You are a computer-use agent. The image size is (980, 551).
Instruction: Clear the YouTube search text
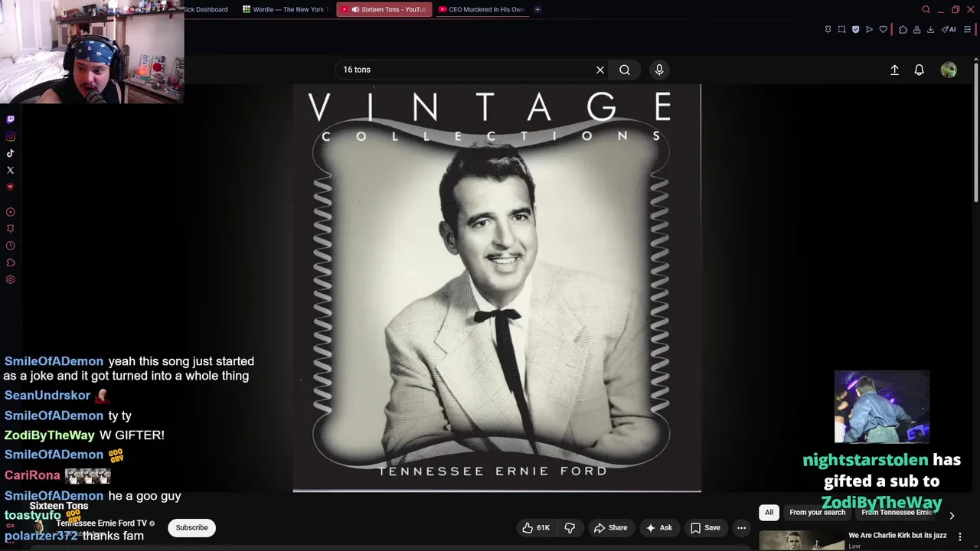point(600,70)
